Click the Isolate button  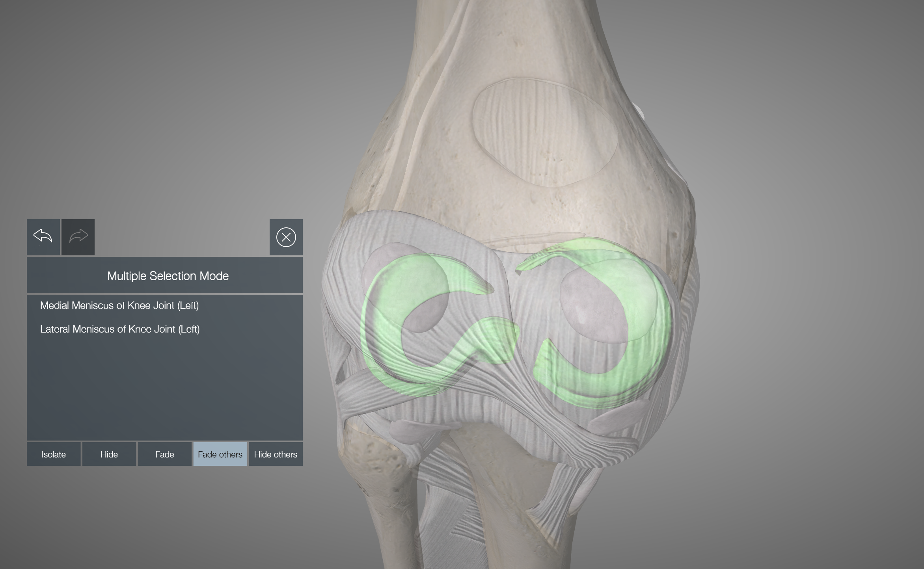[x=54, y=454]
